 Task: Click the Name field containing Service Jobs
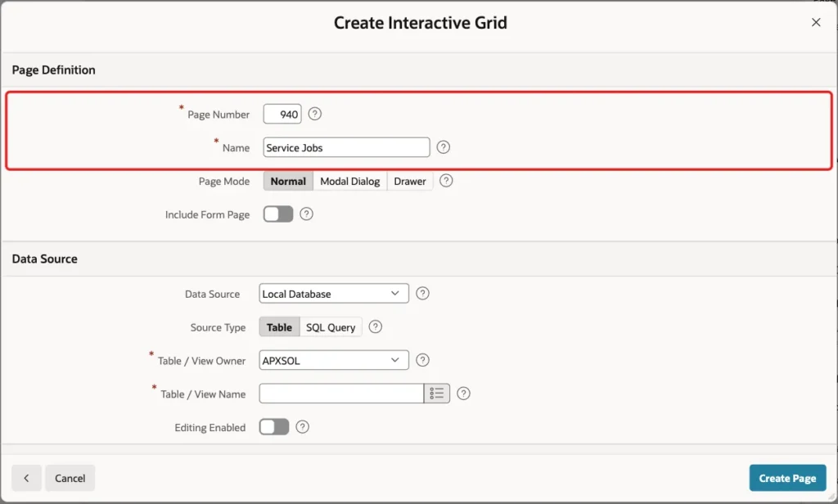(x=346, y=147)
